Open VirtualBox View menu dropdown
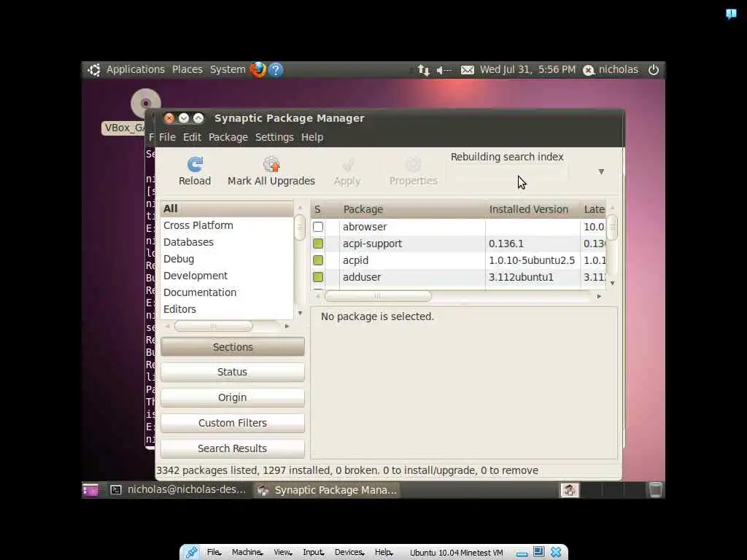This screenshot has height=560, width=747. coord(283,553)
